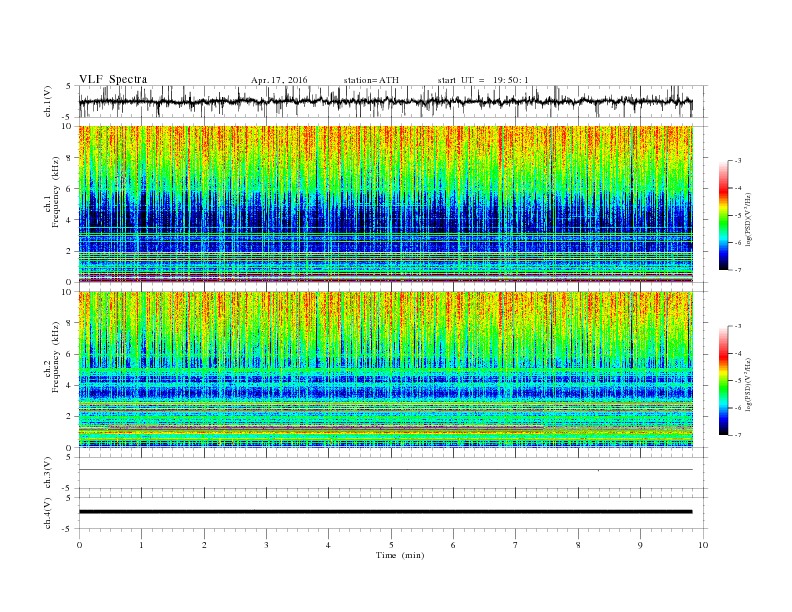This screenshot has width=792, height=612.
Task: Click the ch.1 'Frequency (kHz)' axis label
Action: coord(55,192)
